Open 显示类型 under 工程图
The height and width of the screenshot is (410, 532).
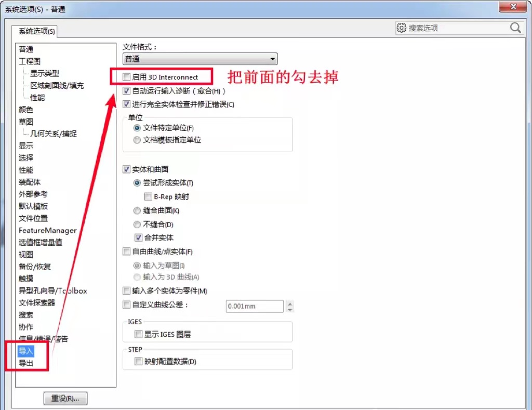point(45,73)
